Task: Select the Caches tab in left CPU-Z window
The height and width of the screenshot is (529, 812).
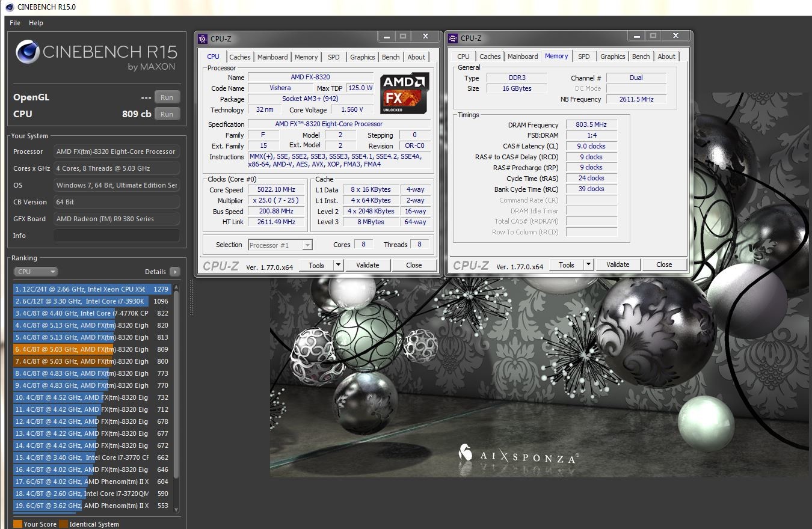Action: (239, 57)
